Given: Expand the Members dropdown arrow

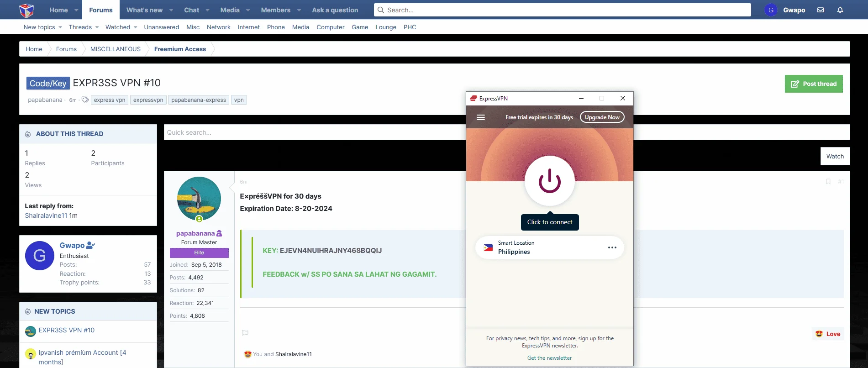Looking at the screenshot, I should 299,10.
